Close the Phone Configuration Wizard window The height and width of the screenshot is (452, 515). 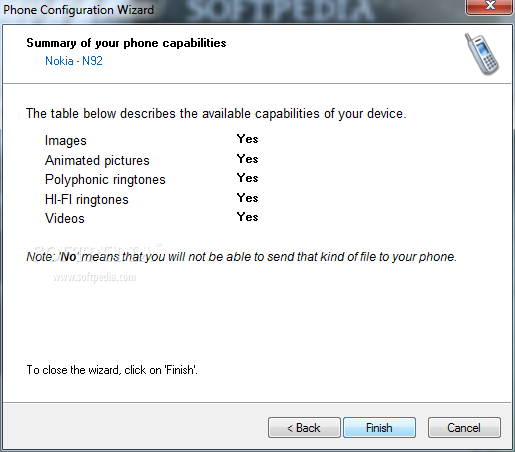(489, 7)
